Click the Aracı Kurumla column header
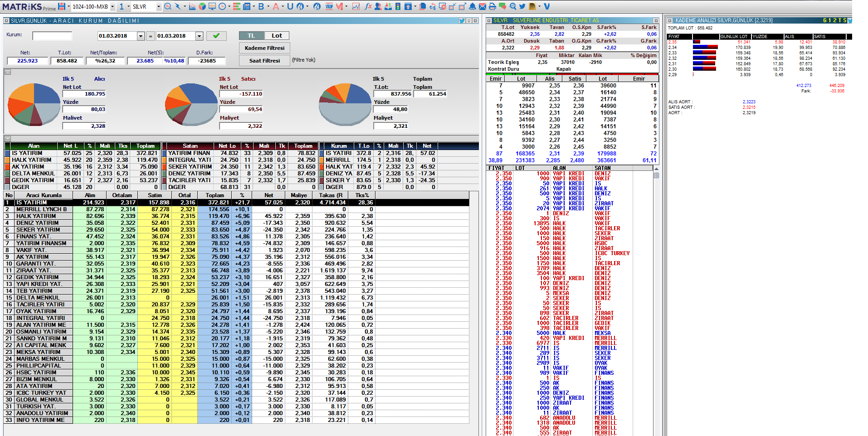 click(44, 195)
